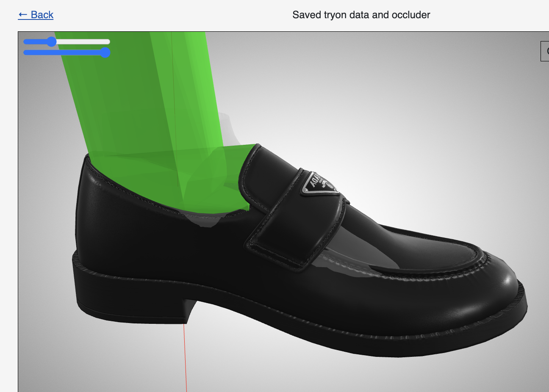Click the top slider's round handle
This screenshot has width=549, height=392.
tap(52, 41)
